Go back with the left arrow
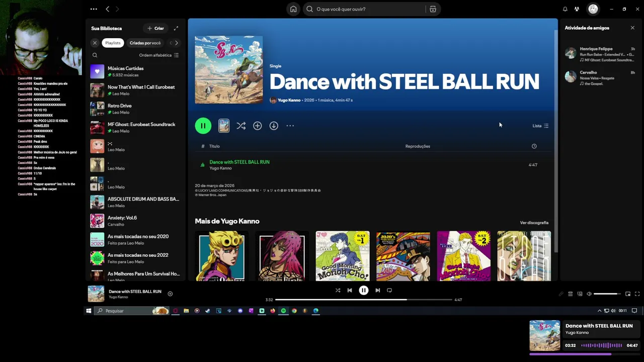The image size is (644, 362). (107, 9)
